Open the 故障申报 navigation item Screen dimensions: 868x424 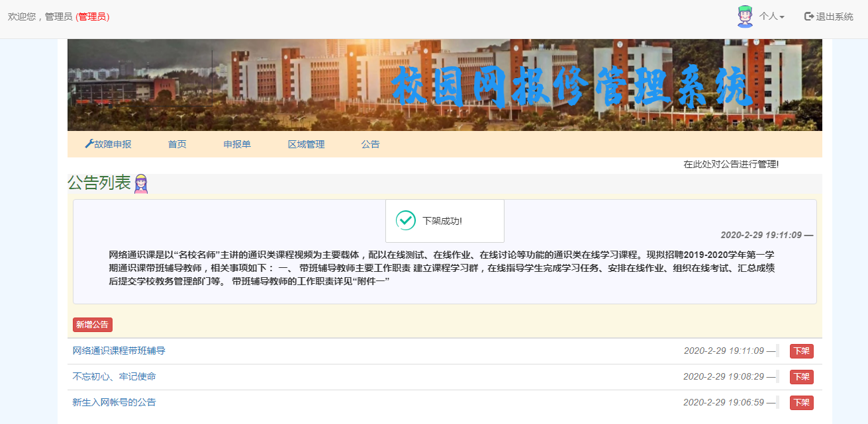[109, 144]
